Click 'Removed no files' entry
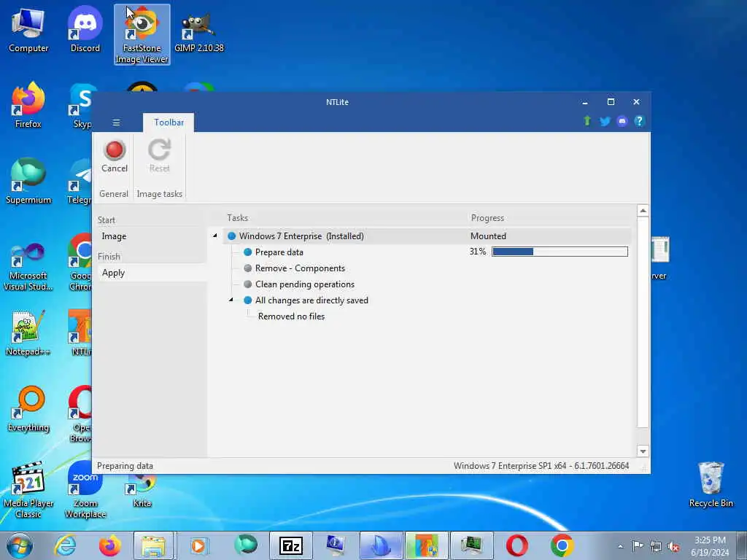The height and width of the screenshot is (560, 747). (x=292, y=316)
